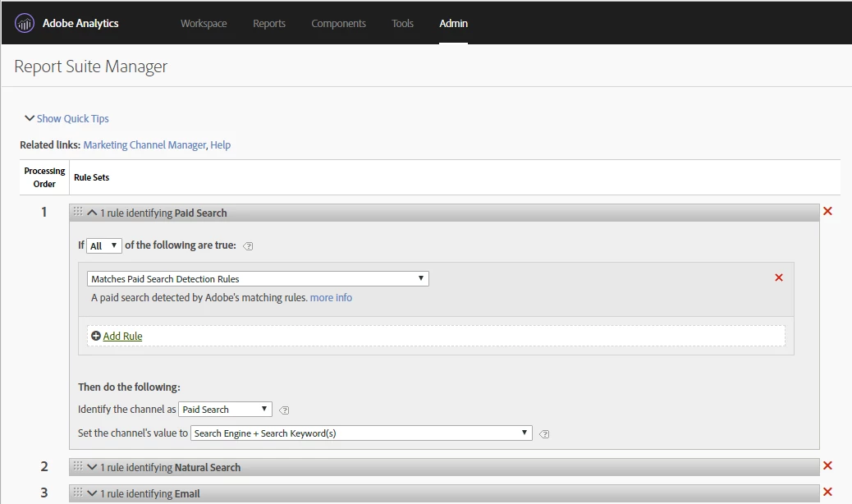The width and height of the screenshot is (852, 504).
Task: Open the Matches Paid Search Detection Rules dropdown
Action: tap(258, 278)
